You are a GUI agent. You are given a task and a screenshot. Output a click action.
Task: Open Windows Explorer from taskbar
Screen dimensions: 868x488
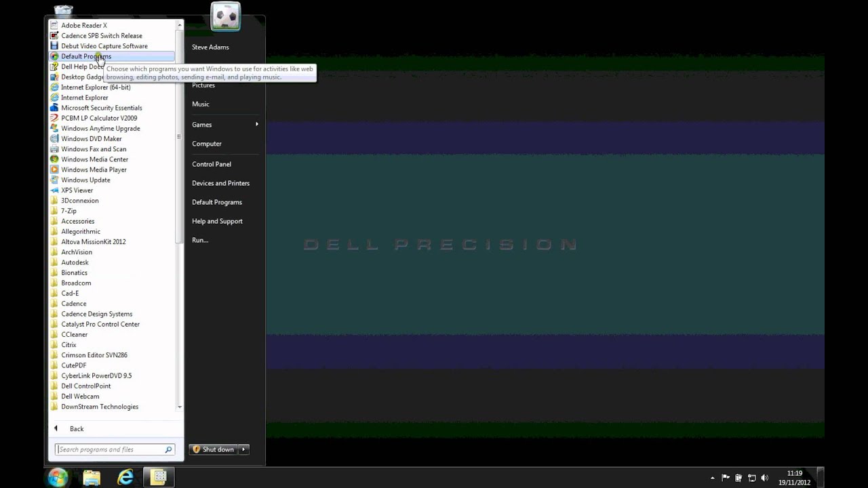coord(92,477)
